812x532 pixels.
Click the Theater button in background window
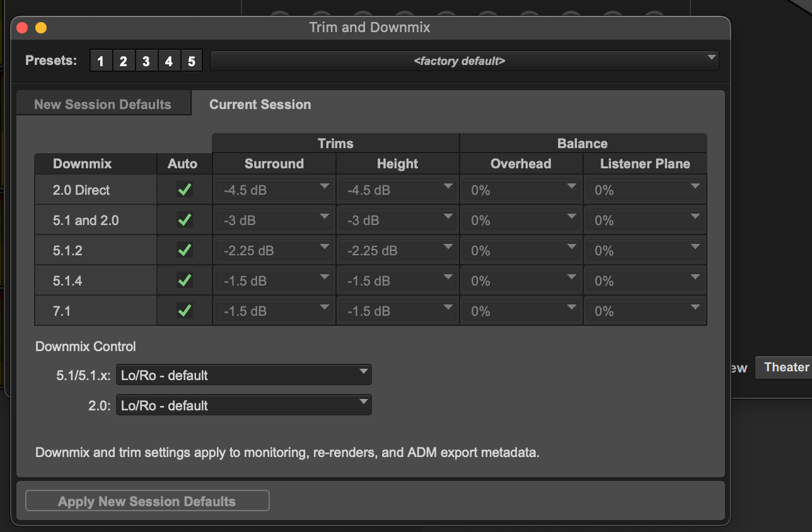point(784,367)
